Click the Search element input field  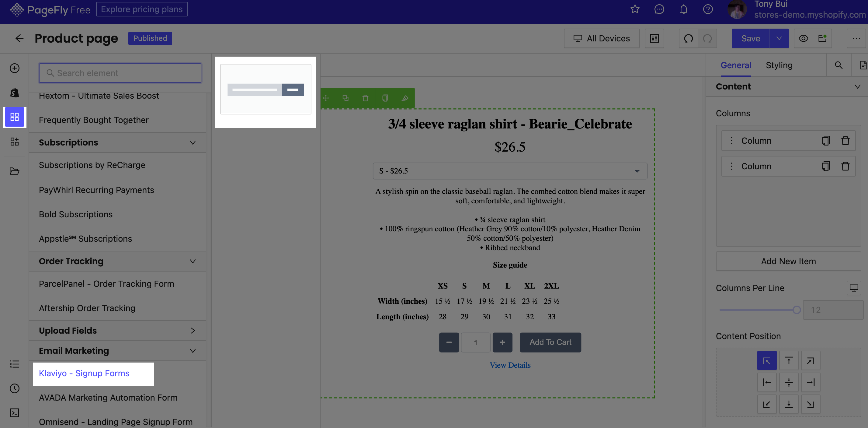(120, 73)
